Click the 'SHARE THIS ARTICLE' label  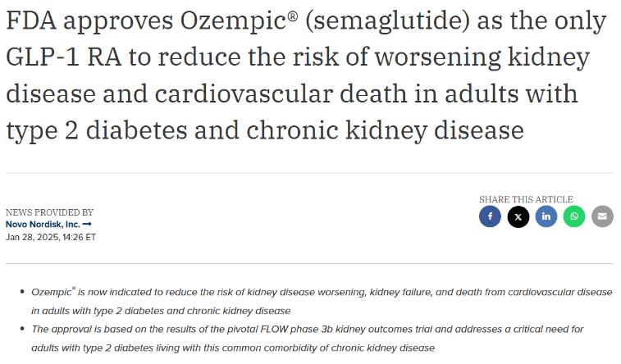click(x=526, y=199)
